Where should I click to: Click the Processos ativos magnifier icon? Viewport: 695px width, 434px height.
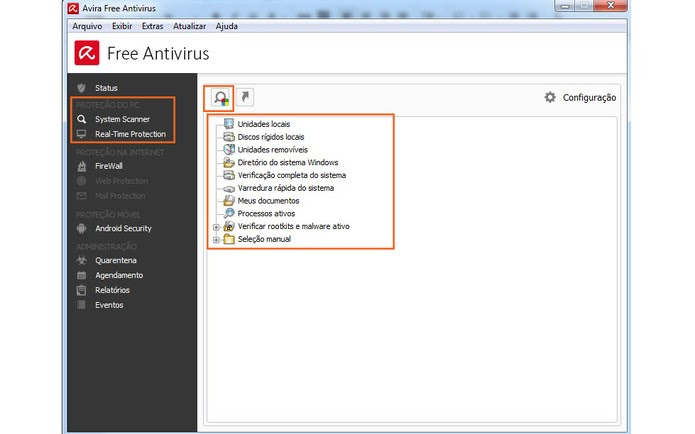(229, 213)
